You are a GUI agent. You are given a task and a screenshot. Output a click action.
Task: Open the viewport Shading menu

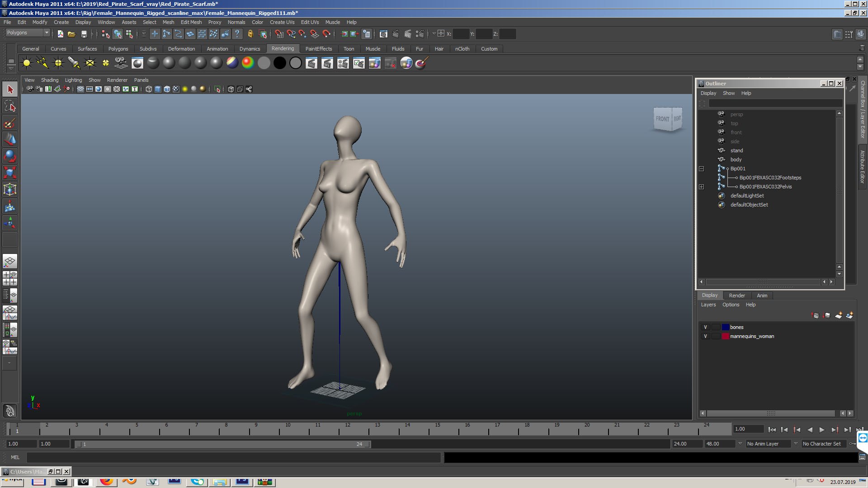coord(50,80)
